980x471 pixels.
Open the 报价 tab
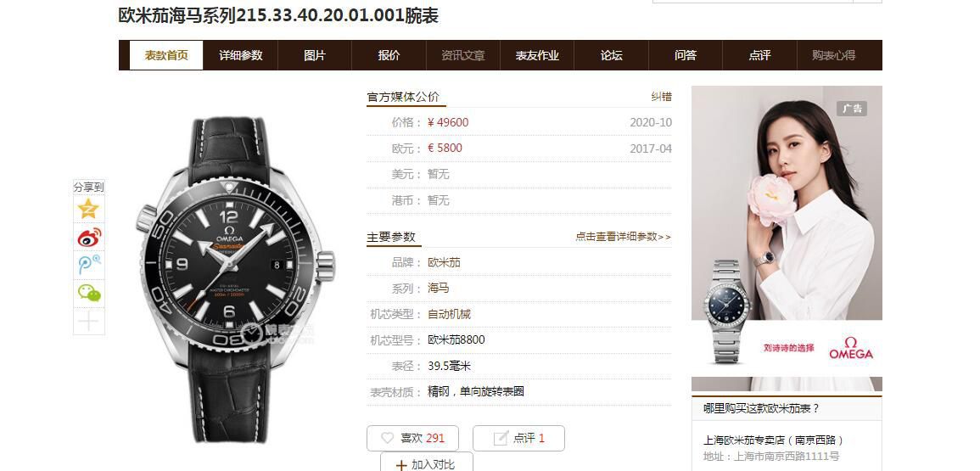click(389, 55)
